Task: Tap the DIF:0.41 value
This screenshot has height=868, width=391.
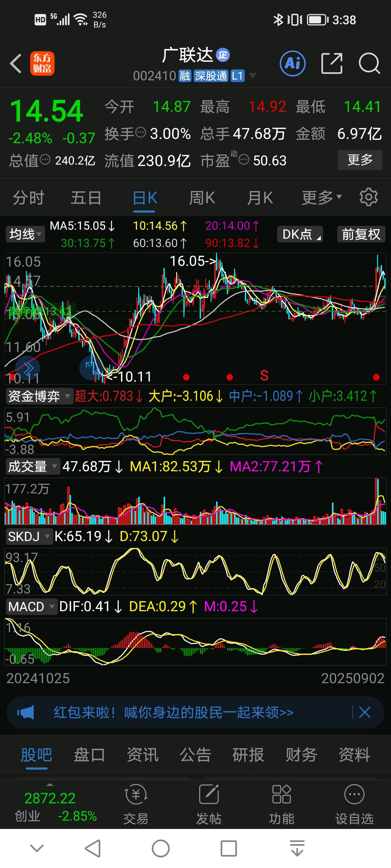Action: pos(91,606)
